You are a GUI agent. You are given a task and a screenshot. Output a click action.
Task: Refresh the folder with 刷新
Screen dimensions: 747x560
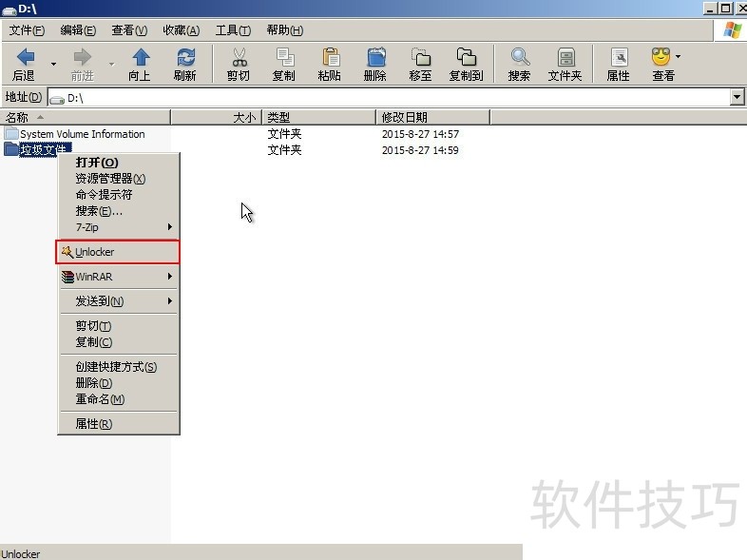(184, 65)
